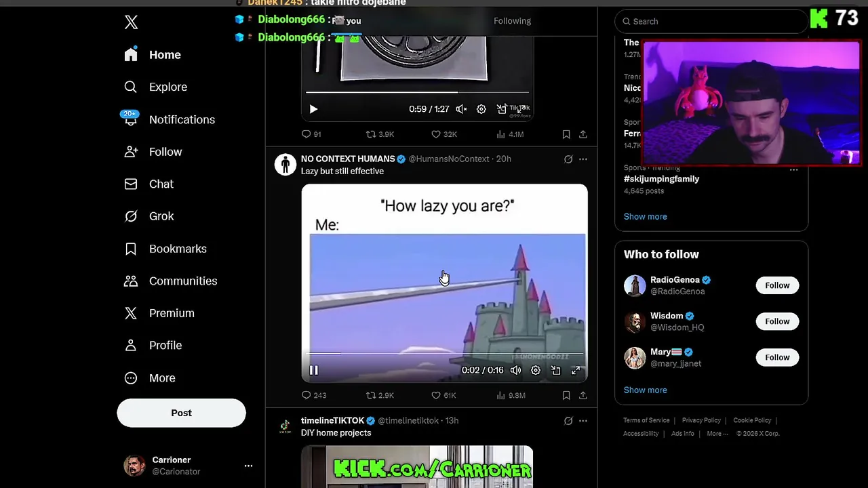The image size is (868, 488).
Task: Open Grok explain icon on NO CONTEXT HUMANS post
Action: tap(568, 159)
